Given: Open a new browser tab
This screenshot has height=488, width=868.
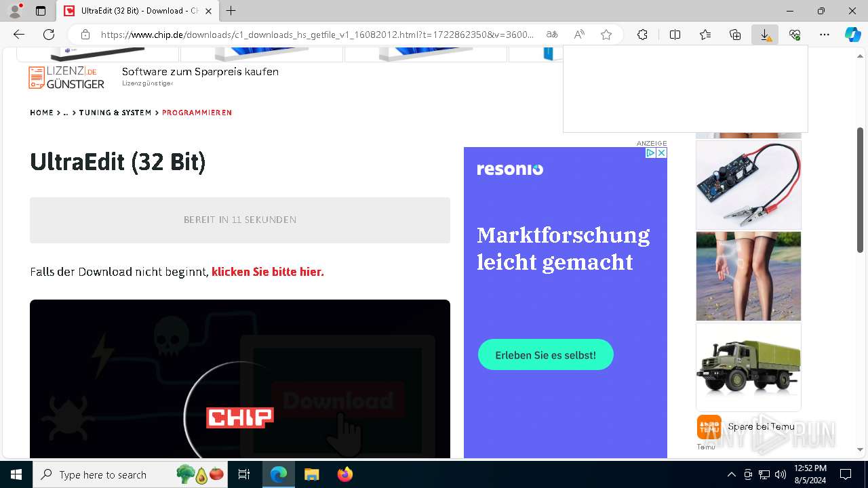Looking at the screenshot, I should click(x=231, y=11).
